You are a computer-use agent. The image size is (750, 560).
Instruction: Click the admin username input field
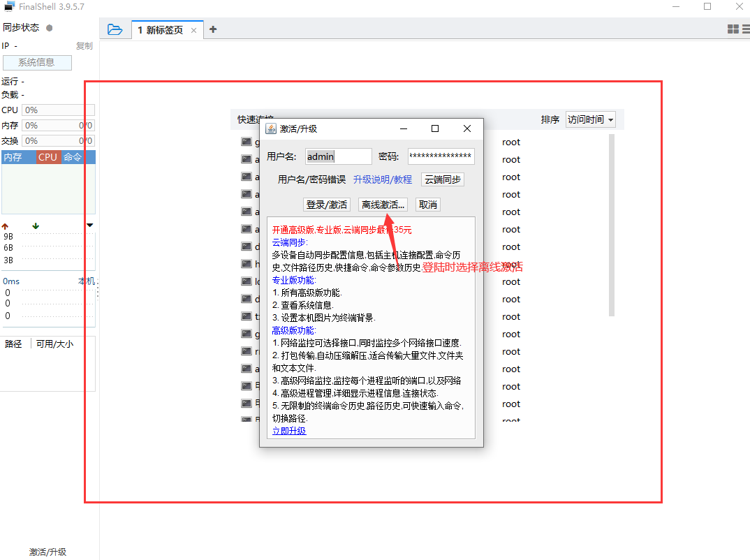click(339, 156)
